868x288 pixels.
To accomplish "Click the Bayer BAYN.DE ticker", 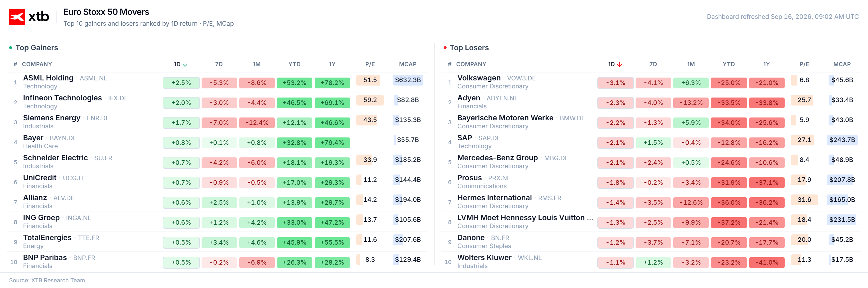I will (63, 138).
